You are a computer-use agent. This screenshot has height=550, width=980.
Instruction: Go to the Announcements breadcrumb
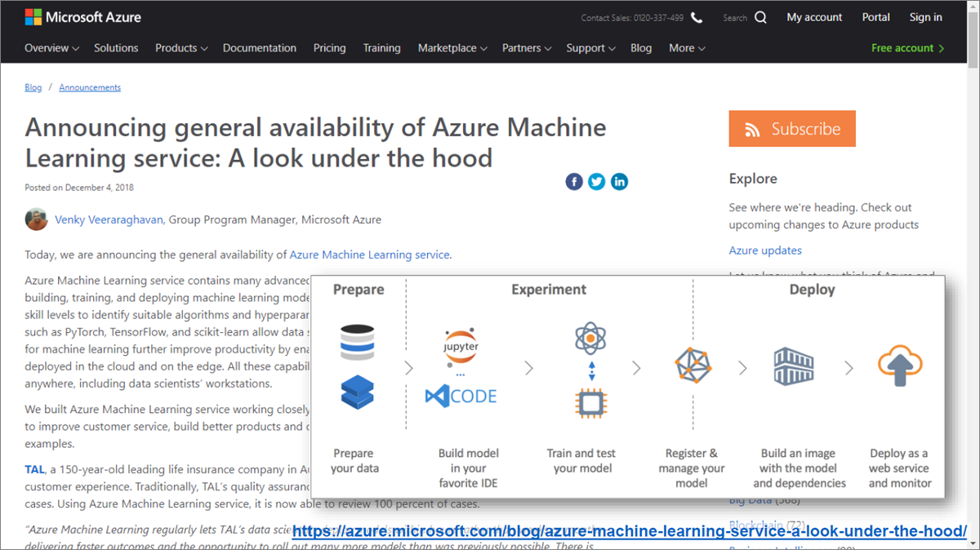[x=90, y=87]
